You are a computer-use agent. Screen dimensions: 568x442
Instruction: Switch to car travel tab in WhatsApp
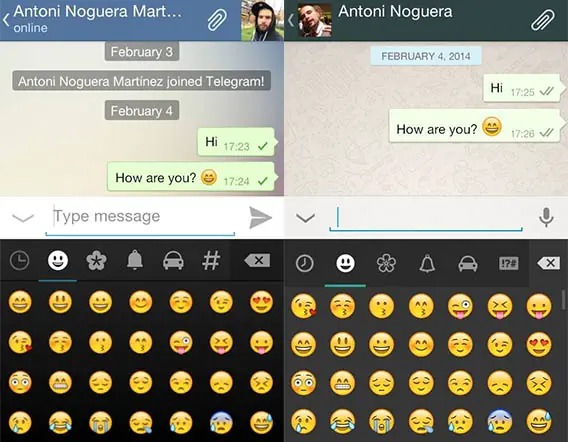pyautogui.click(x=468, y=263)
